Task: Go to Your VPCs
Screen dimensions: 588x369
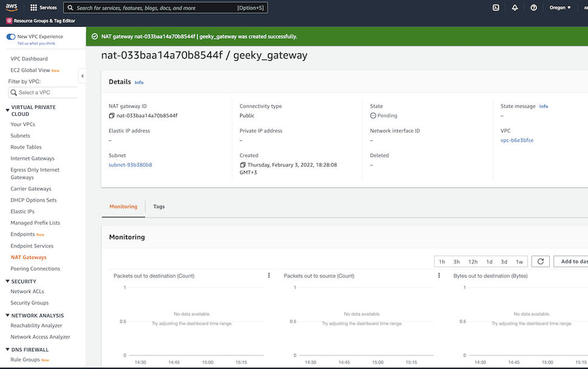Action: (23, 124)
